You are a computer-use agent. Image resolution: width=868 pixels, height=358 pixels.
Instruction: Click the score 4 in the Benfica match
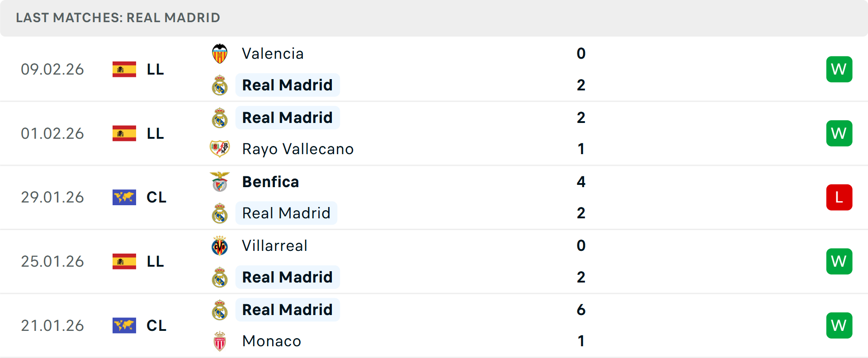tap(582, 182)
